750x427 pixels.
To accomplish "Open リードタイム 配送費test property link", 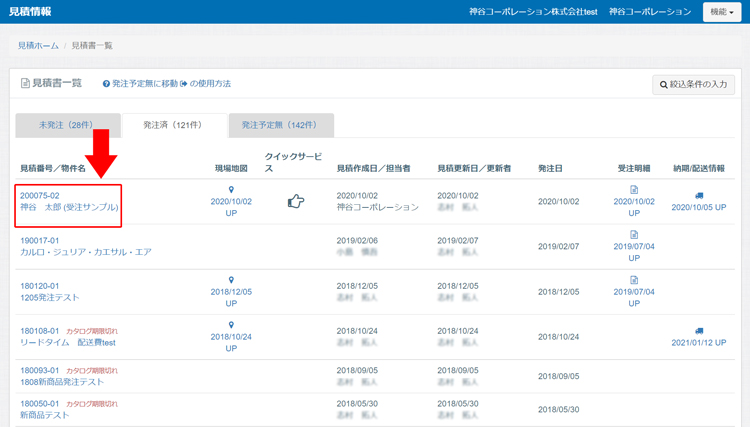I will (x=68, y=342).
